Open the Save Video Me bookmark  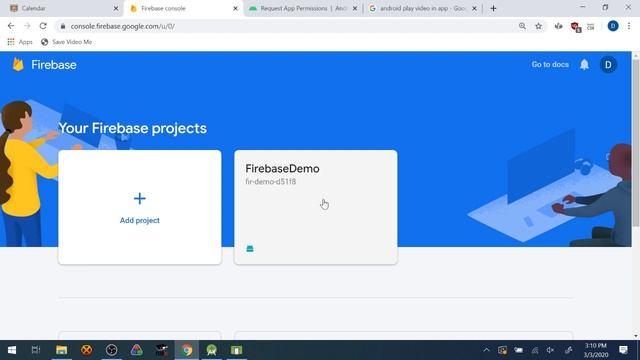point(66,42)
